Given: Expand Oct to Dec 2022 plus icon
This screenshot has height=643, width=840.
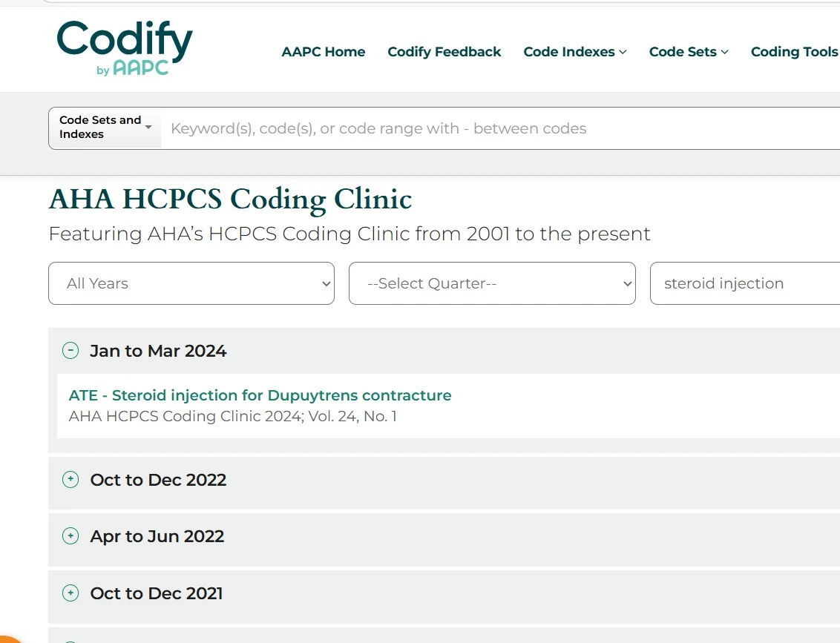Looking at the screenshot, I should click(70, 480).
